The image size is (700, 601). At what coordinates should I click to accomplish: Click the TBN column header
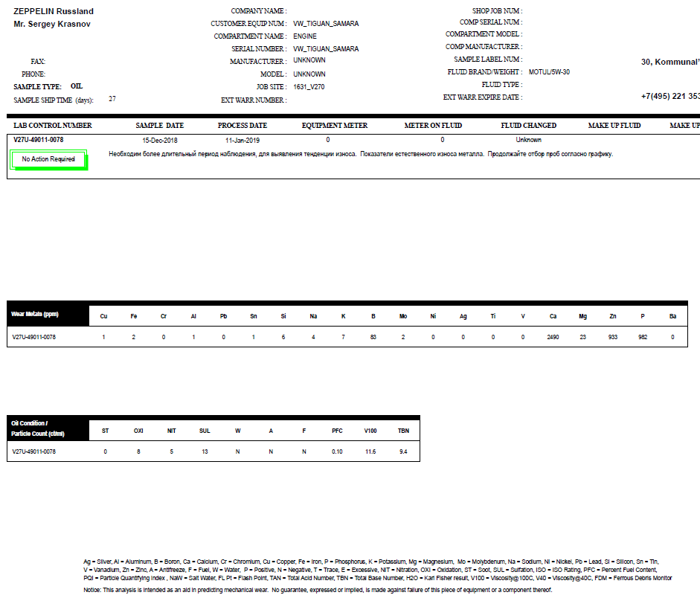click(x=404, y=431)
